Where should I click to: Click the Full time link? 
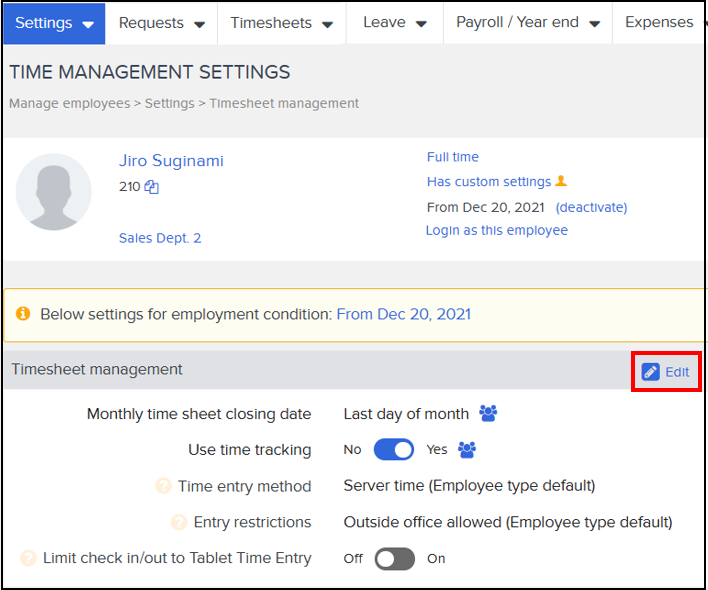tap(452, 157)
